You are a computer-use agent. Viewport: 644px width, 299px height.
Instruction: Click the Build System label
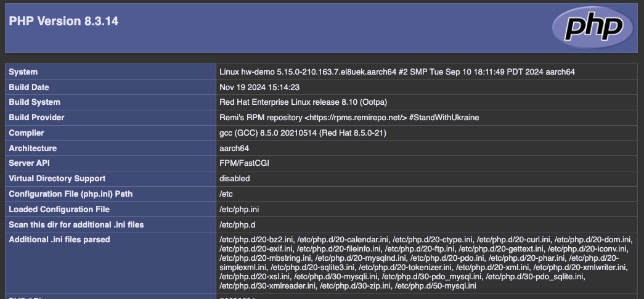35,102
